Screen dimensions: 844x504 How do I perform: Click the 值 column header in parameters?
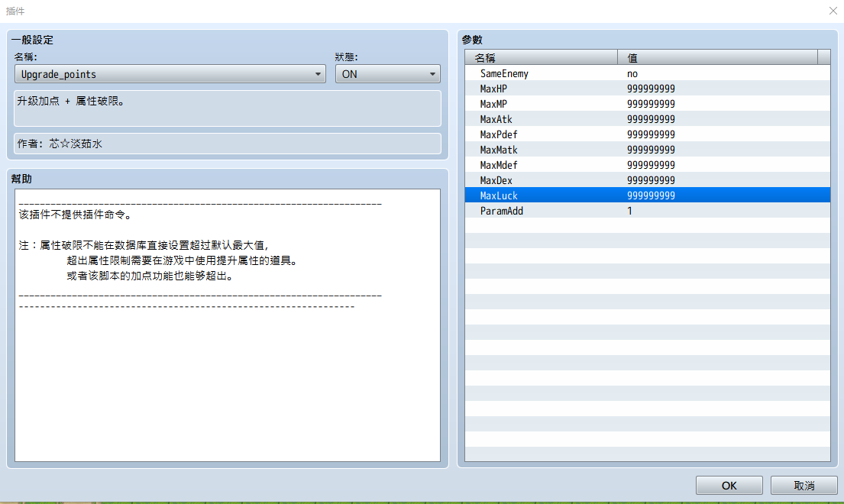717,57
